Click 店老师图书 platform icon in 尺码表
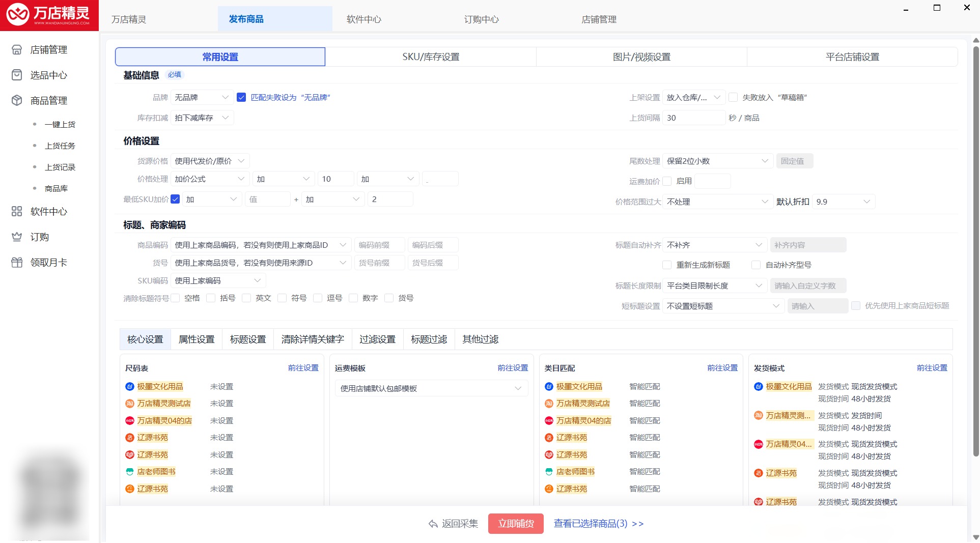 [130, 472]
